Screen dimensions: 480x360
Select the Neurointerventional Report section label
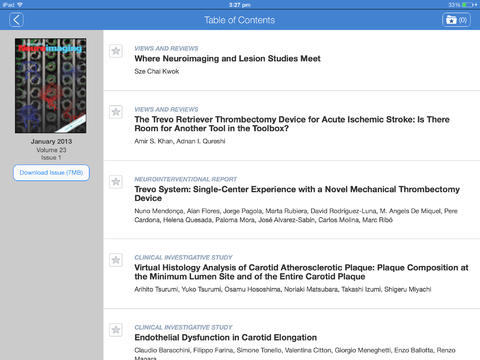185,179
